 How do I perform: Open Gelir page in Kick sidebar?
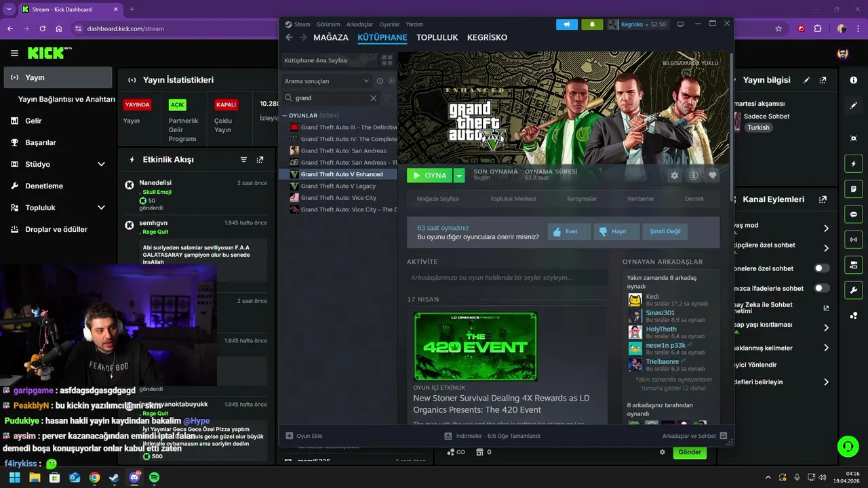(34, 121)
